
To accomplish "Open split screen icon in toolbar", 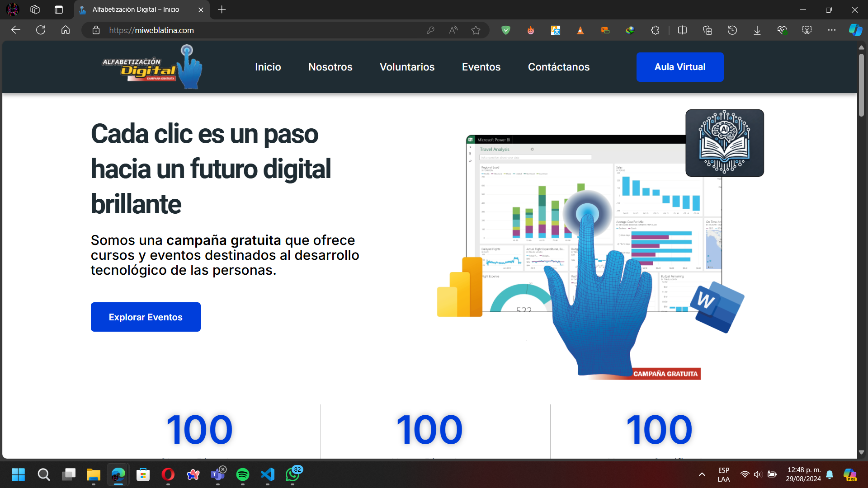I will [x=683, y=30].
